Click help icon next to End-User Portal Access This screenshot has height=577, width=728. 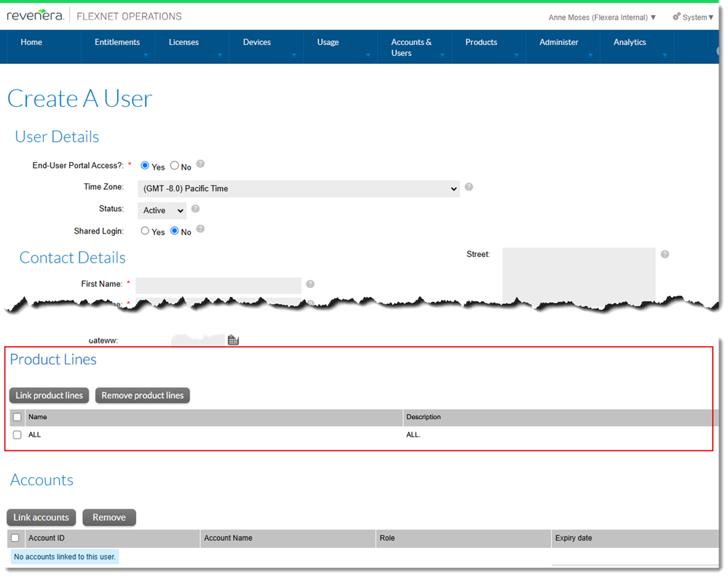200,164
